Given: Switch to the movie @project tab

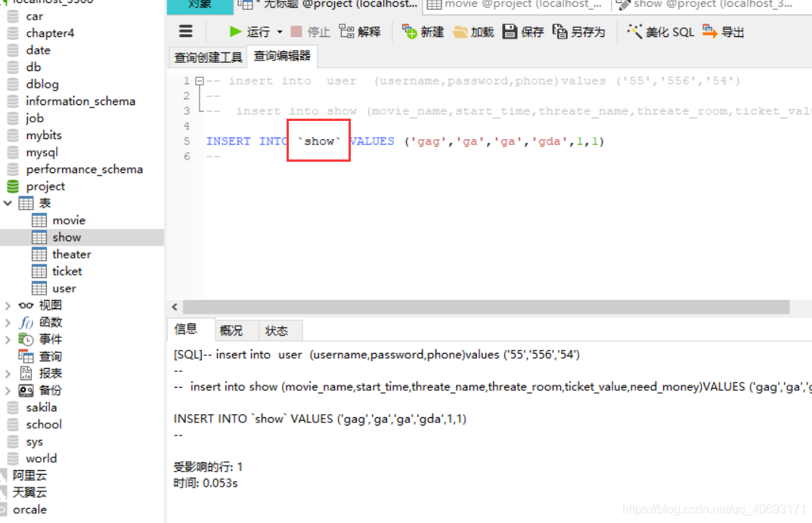Looking at the screenshot, I should 516,5.
